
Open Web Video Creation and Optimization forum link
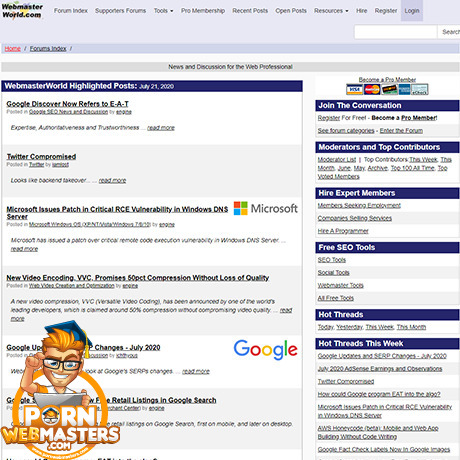[x=72, y=286]
